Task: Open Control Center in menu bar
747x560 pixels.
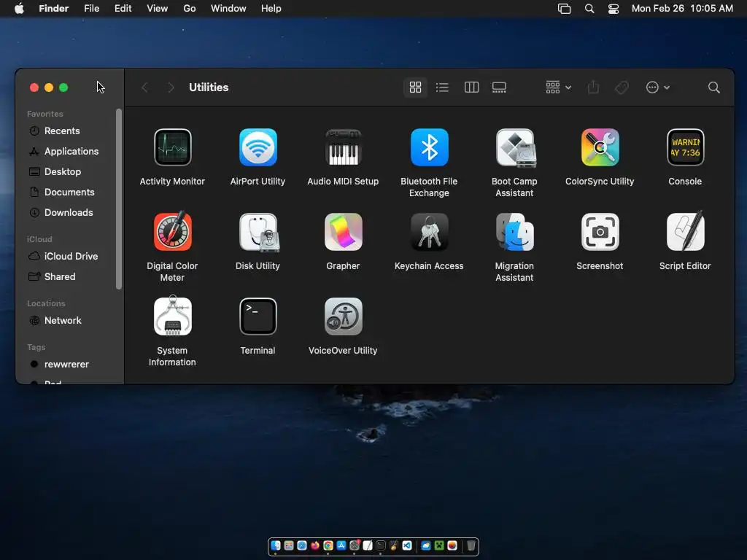Action: pyautogui.click(x=614, y=9)
